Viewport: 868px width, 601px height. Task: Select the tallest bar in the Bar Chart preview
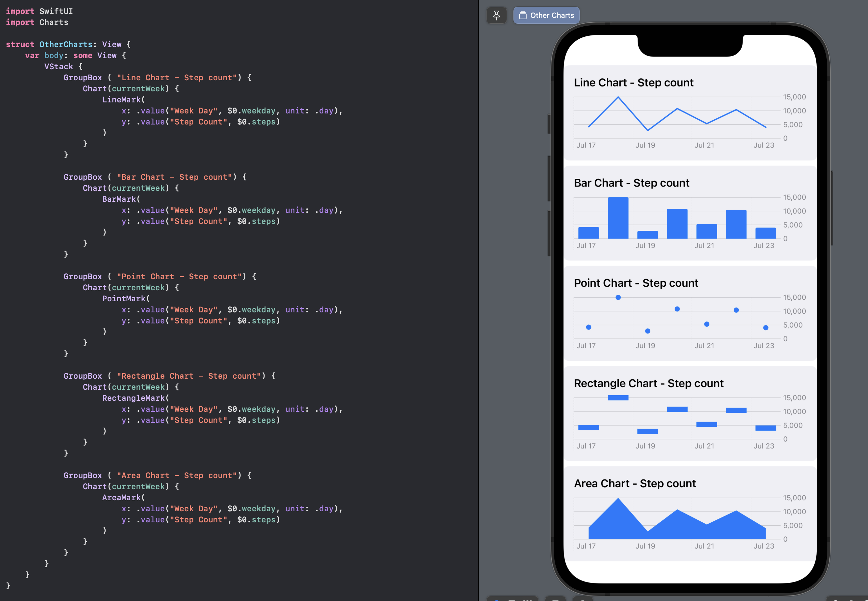(618, 216)
